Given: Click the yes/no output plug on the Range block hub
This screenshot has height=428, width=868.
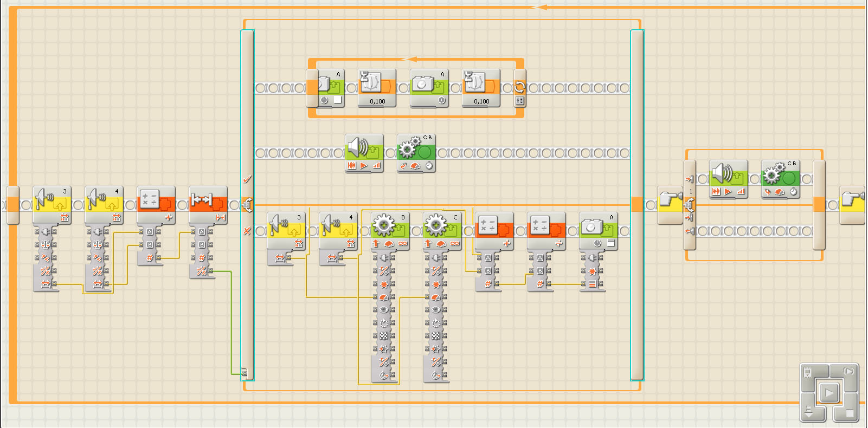Looking at the screenshot, I should click(210, 271).
